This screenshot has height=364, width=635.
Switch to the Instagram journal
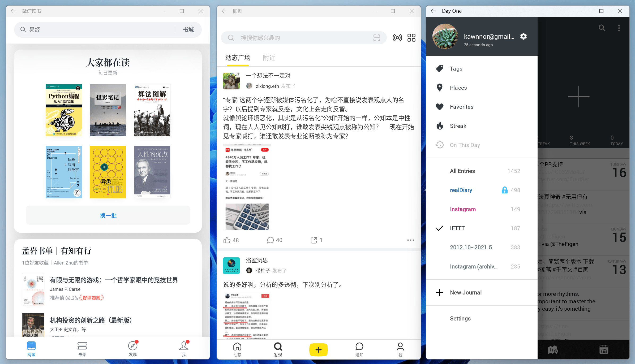pos(463,209)
